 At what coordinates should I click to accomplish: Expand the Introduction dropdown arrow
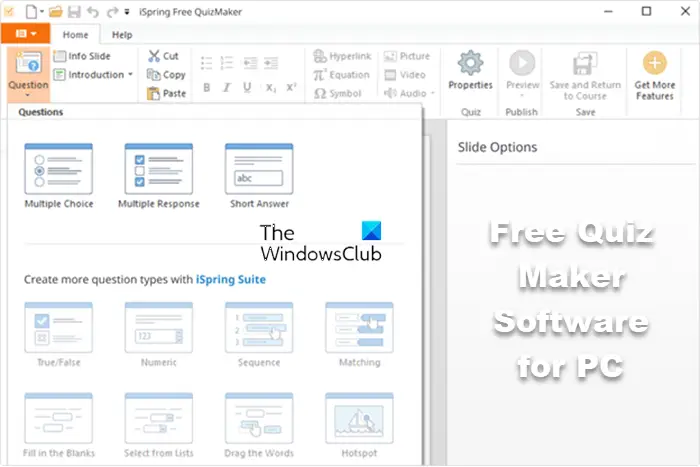(130, 75)
